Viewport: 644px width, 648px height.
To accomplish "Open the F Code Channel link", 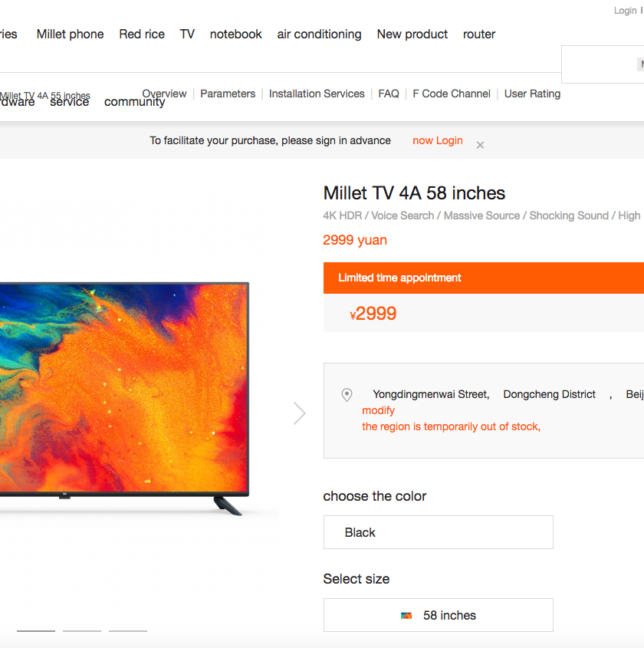I will tap(452, 94).
